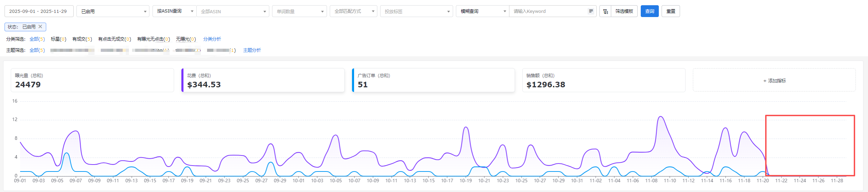
Task: Open the 投放标签 targeting tag dropdown
Action: tap(416, 11)
